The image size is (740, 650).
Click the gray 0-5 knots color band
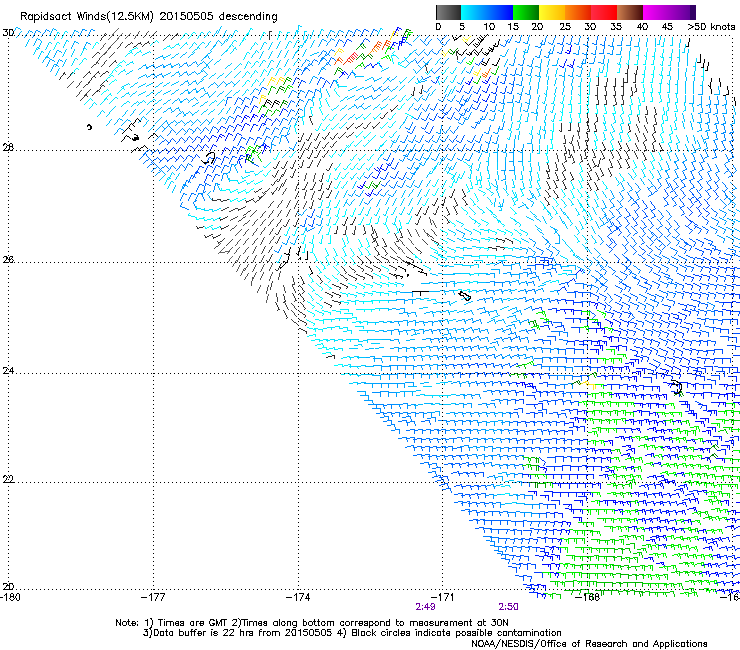pyautogui.click(x=448, y=12)
